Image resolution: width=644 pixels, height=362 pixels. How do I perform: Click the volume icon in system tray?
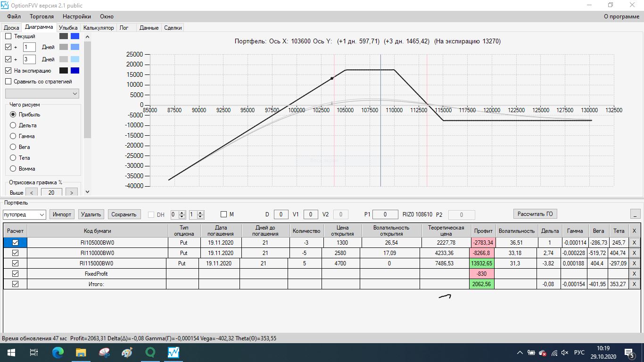pos(565,353)
